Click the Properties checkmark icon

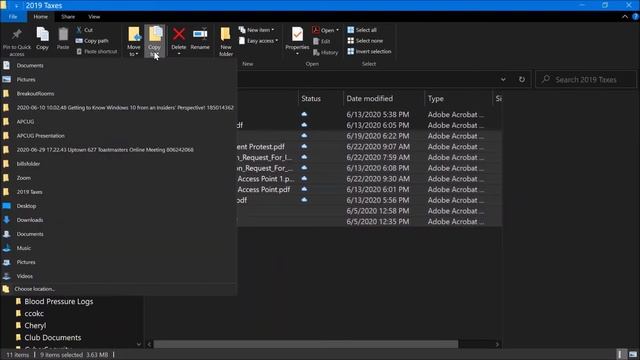pyautogui.click(x=297, y=34)
